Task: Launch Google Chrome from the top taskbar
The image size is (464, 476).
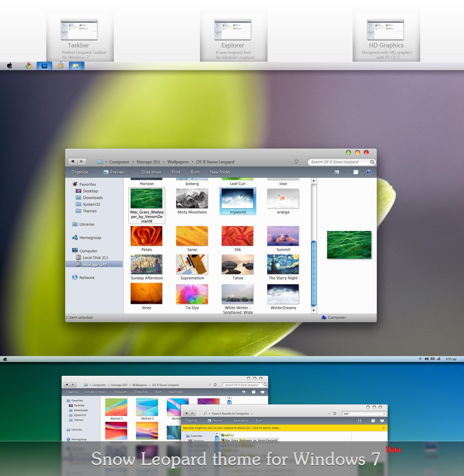Action: tap(28, 66)
